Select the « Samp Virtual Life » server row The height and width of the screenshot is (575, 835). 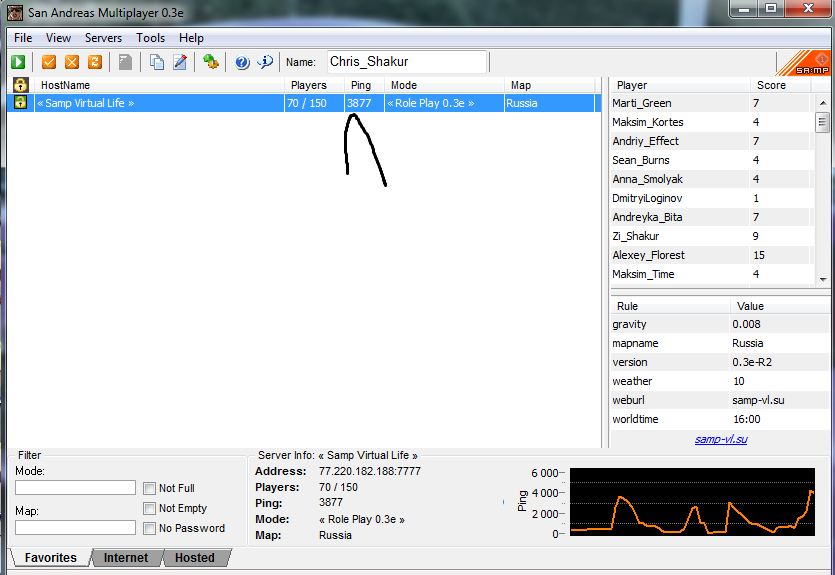304,103
